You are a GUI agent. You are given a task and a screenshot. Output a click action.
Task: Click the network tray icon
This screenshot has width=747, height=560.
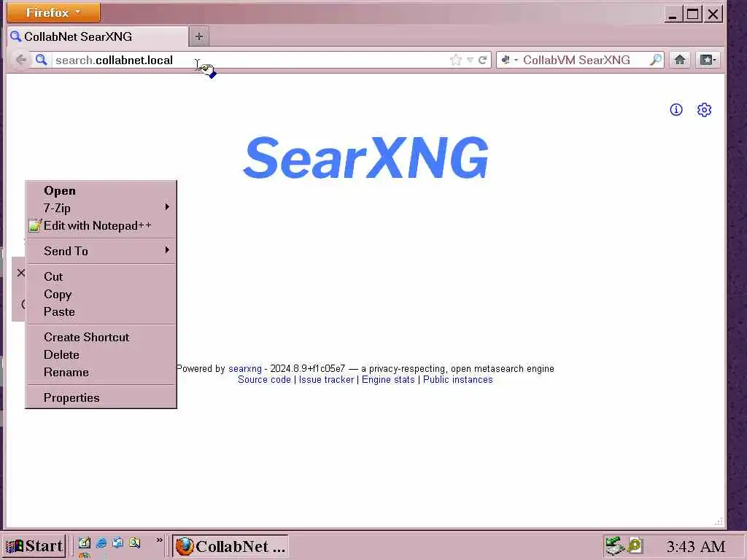coord(614,545)
